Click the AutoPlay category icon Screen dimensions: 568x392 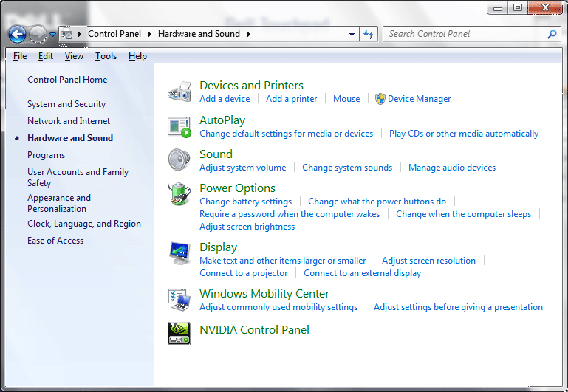[x=179, y=127]
